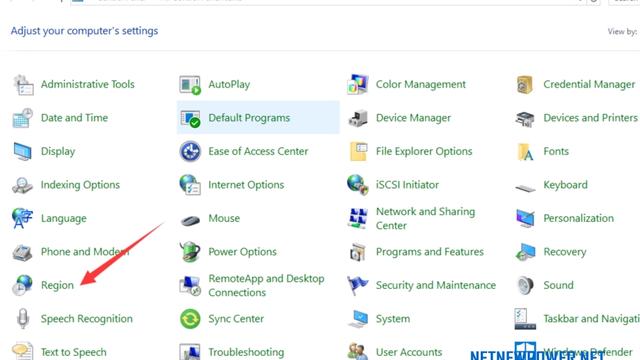This screenshot has height=360, width=640.
Task: Open Power Options link
Action: point(242,252)
